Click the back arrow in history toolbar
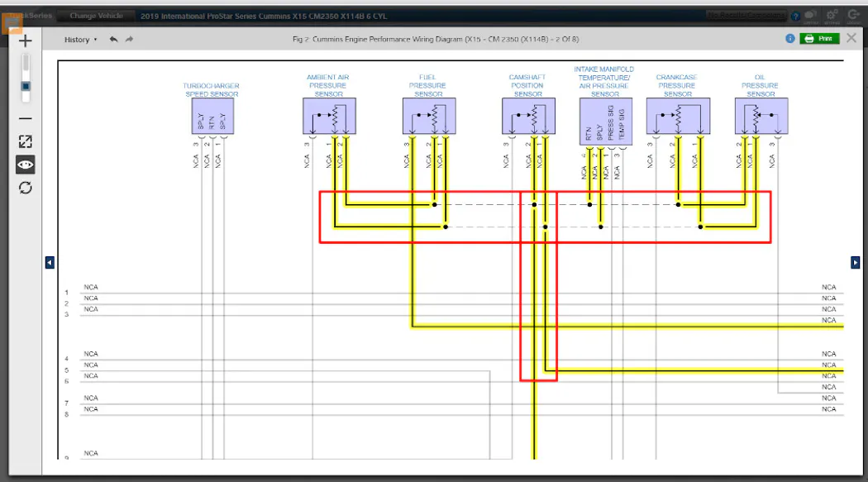This screenshot has width=868, height=482. (113, 40)
